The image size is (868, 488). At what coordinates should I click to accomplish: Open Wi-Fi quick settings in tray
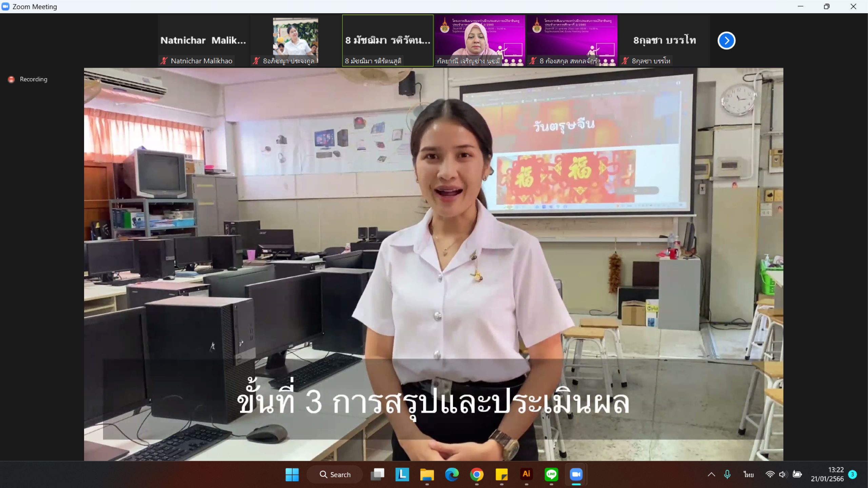[x=770, y=474]
